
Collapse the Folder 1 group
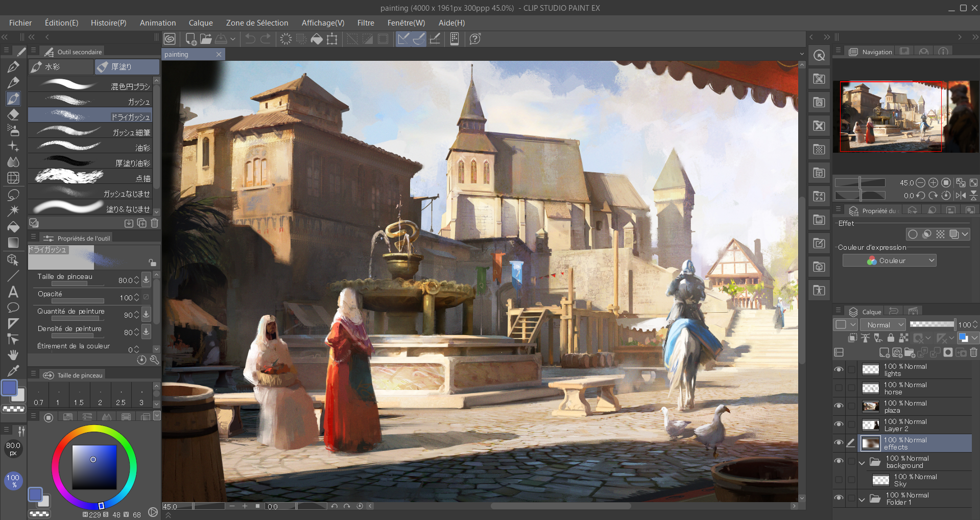click(862, 499)
